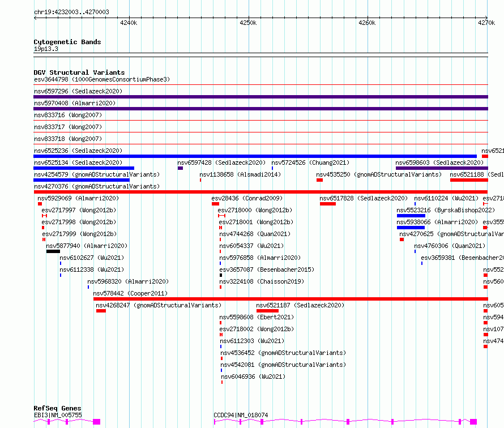Click esv2717998 (Wong2012b) label

click(x=79, y=222)
